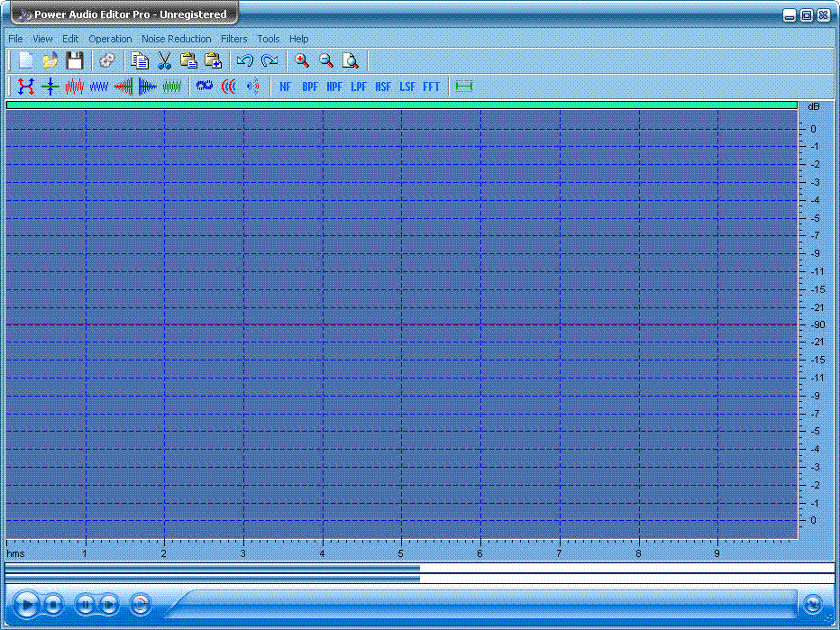
Task: Click the 9 second mark on time ruler
Action: coord(717,553)
